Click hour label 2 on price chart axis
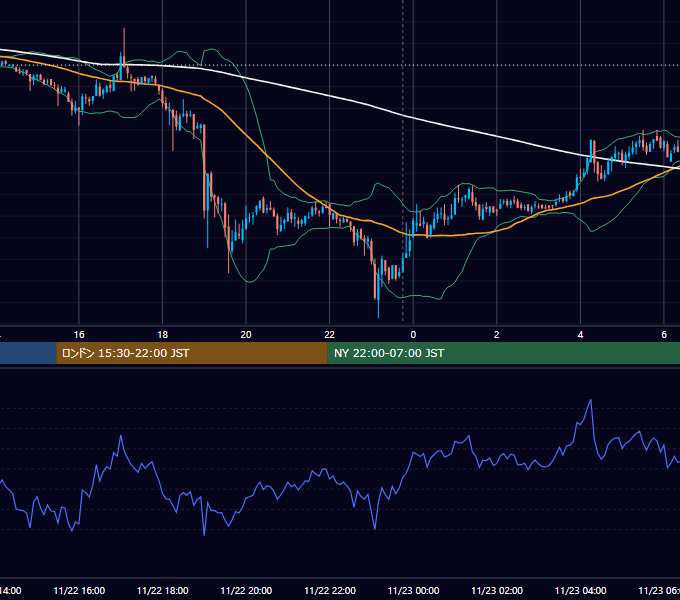The image size is (680, 600). pos(497,335)
